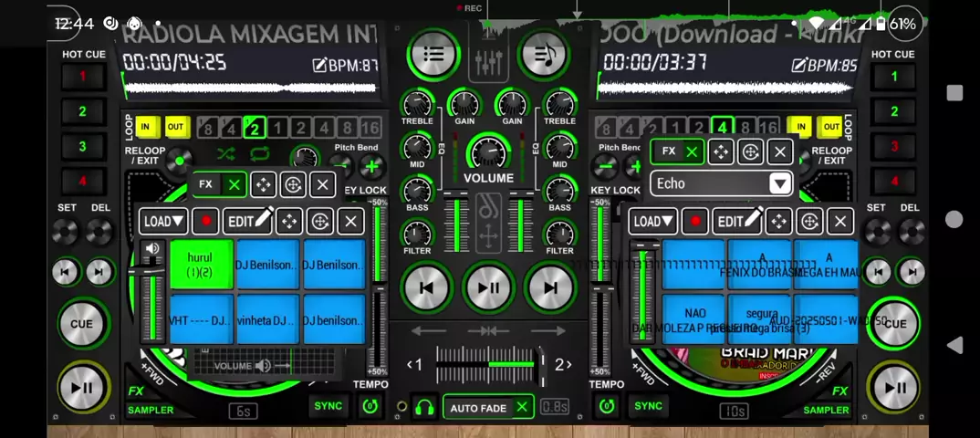The image size is (980, 438).
Task: Select loop length 4 on right deck
Action: [723, 127]
